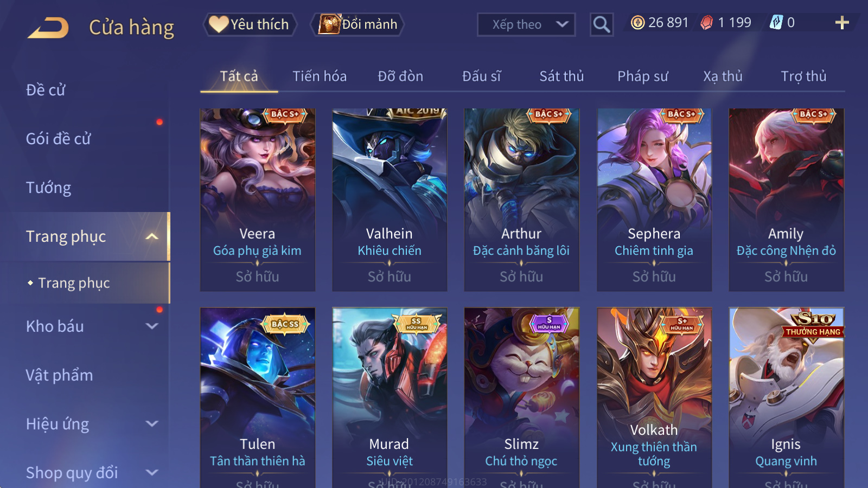Open Gói đề cử in the sidebar
Screen dimensions: 868x488
point(59,139)
